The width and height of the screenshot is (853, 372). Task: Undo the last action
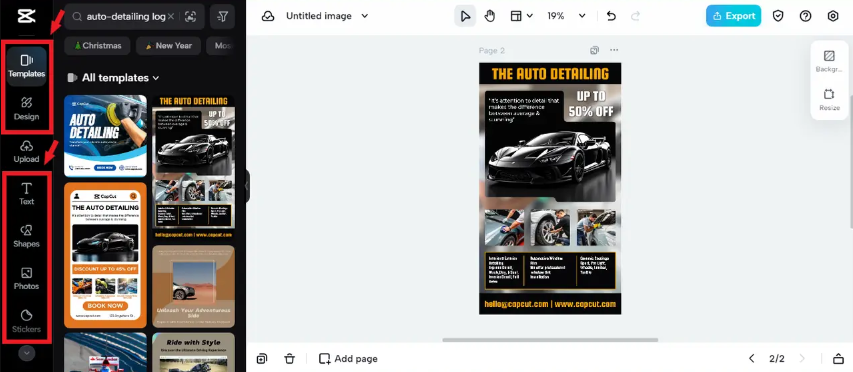coord(611,16)
